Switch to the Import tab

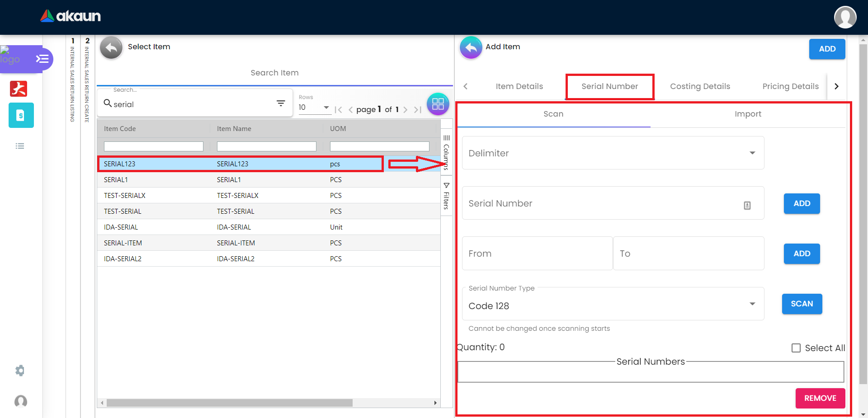point(748,114)
